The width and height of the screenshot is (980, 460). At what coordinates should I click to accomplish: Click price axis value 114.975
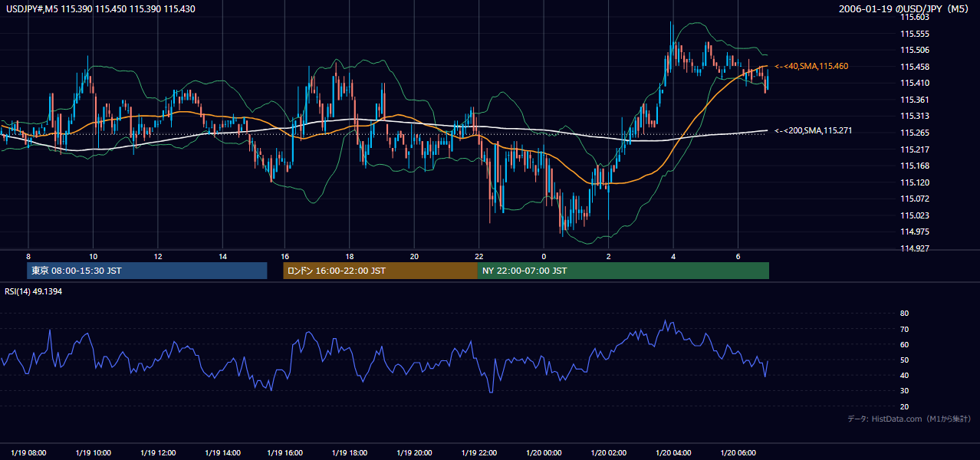pos(915,232)
